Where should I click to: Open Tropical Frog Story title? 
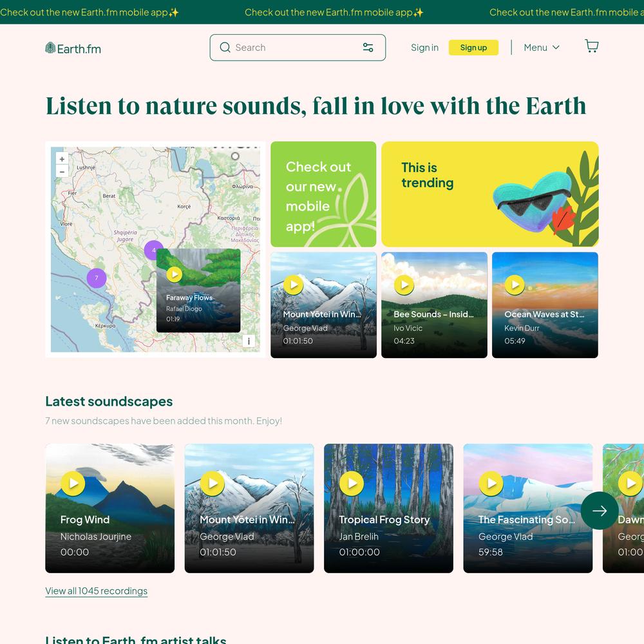pyautogui.click(x=384, y=520)
